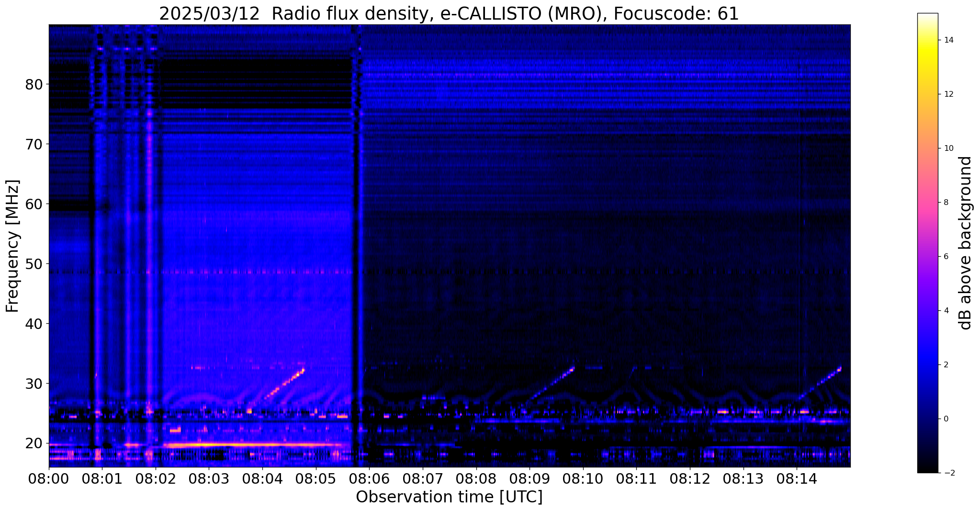This screenshot has width=980, height=511.
Task: Click the 30 MHz frequency tick label
Action: point(34,384)
